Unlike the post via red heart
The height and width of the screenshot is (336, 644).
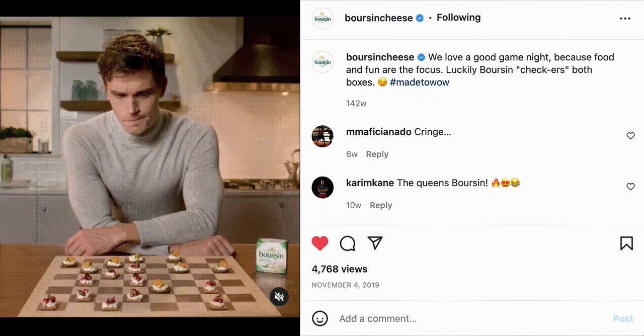coord(320,243)
